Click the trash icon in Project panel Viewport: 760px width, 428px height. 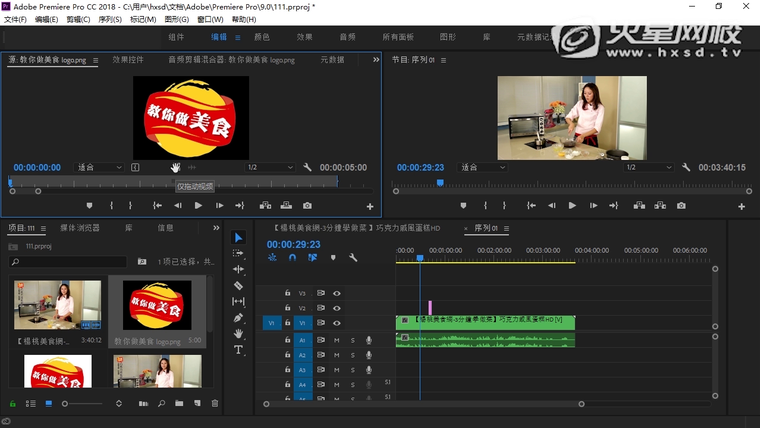[x=214, y=403]
